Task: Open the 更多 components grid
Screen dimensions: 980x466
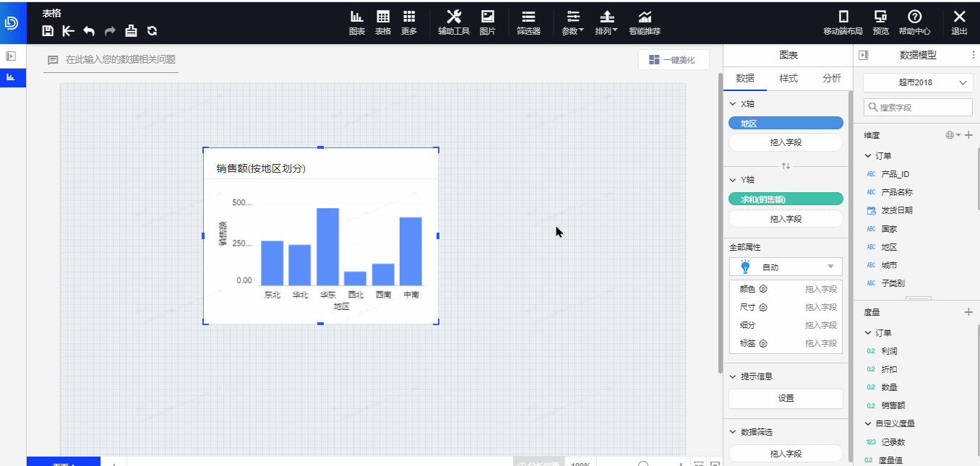Action: click(x=409, y=22)
